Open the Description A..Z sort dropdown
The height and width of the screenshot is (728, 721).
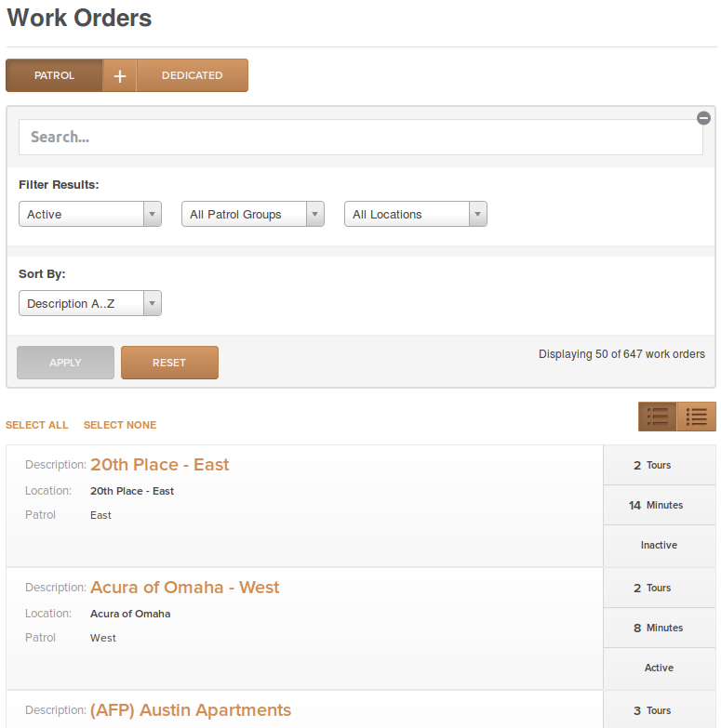point(90,303)
